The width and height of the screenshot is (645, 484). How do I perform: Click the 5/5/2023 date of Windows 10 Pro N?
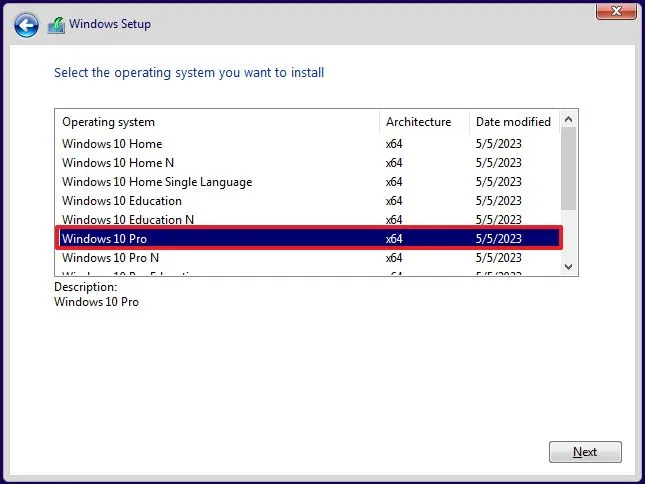point(499,258)
